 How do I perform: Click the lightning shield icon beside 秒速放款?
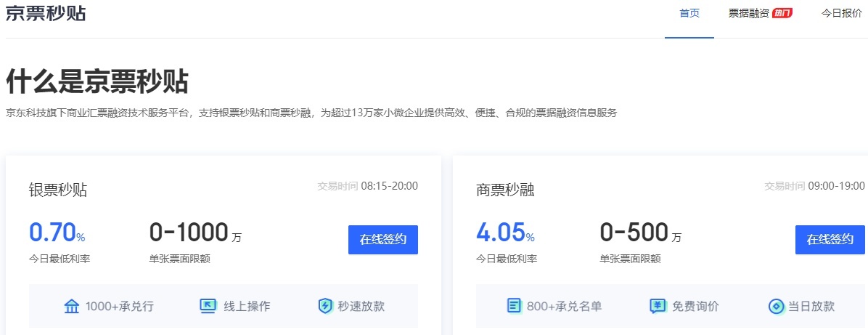pos(325,306)
